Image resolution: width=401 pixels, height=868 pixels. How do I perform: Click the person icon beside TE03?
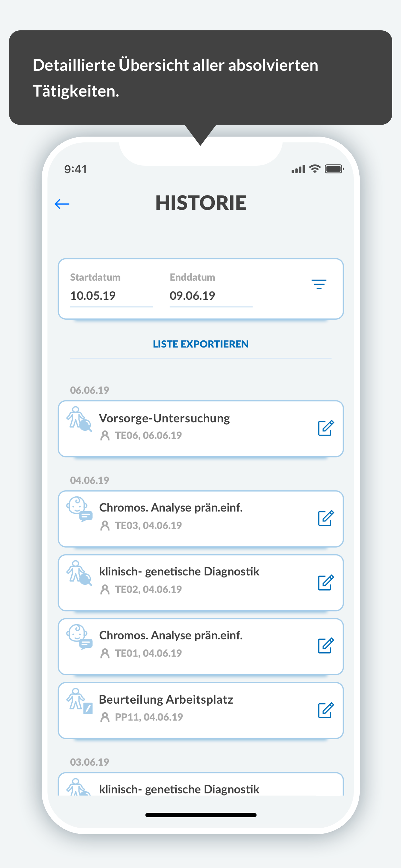click(x=105, y=526)
